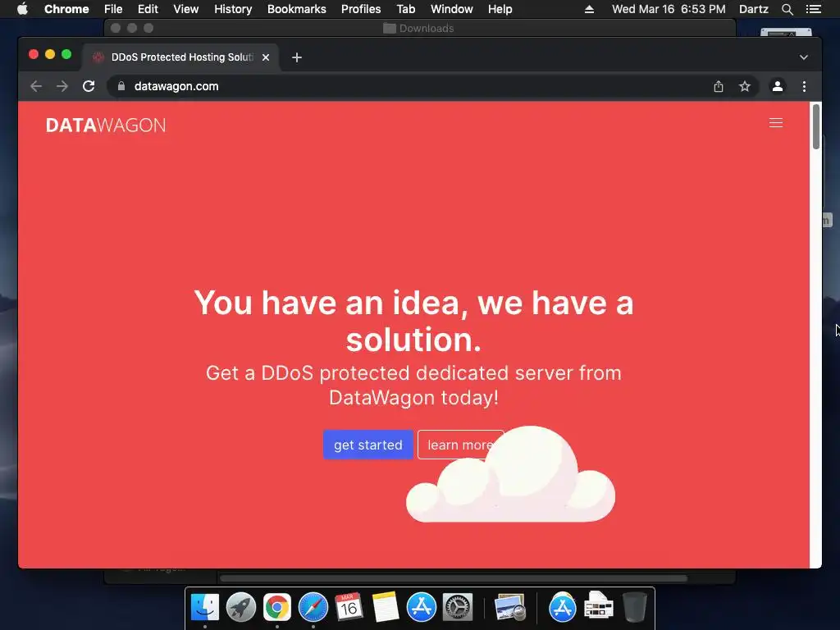This screenshot has width=840, height=630.
Task: Open the Chrome app menu
Action: click(66, 9)
